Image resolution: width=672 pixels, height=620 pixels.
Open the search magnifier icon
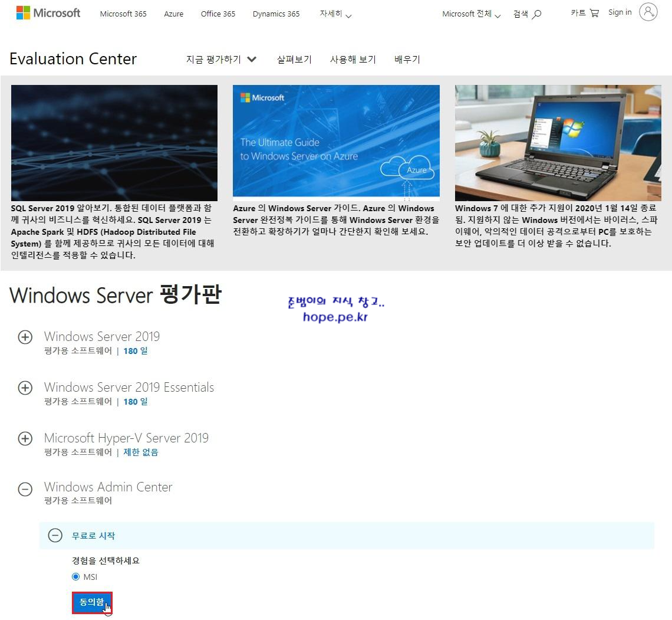(x=536, y=14)
